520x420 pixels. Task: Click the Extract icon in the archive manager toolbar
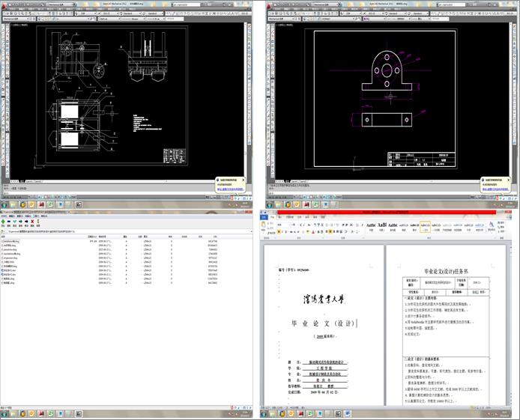9,222
